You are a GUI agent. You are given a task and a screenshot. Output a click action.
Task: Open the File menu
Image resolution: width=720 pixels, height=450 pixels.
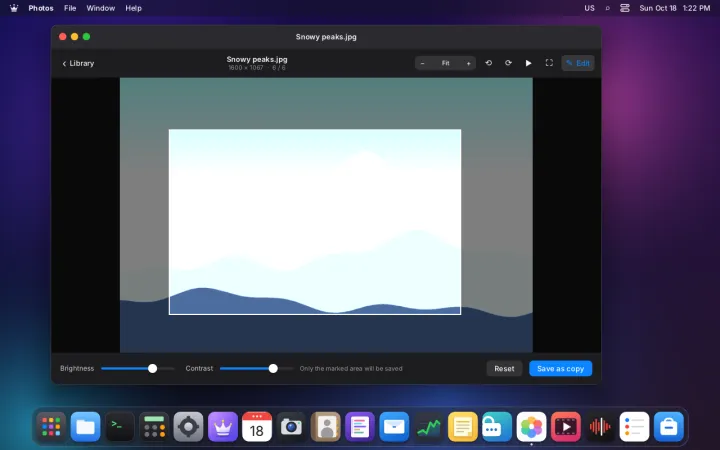(70, 8)
